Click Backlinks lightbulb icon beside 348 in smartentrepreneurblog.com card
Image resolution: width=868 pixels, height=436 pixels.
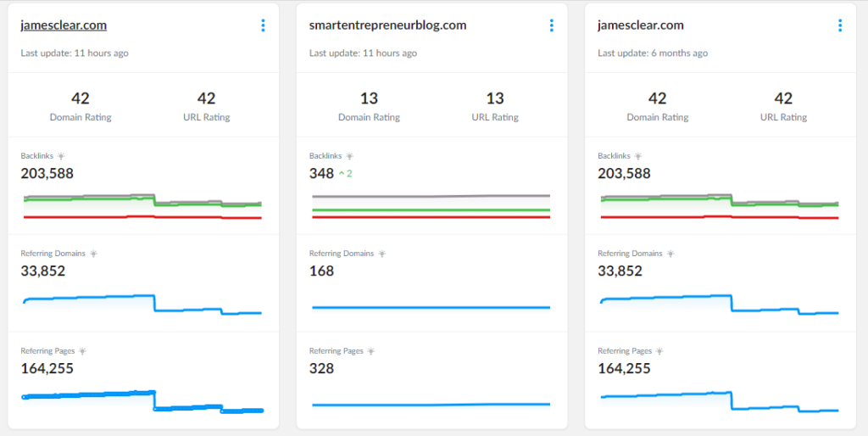click(349, 156)
